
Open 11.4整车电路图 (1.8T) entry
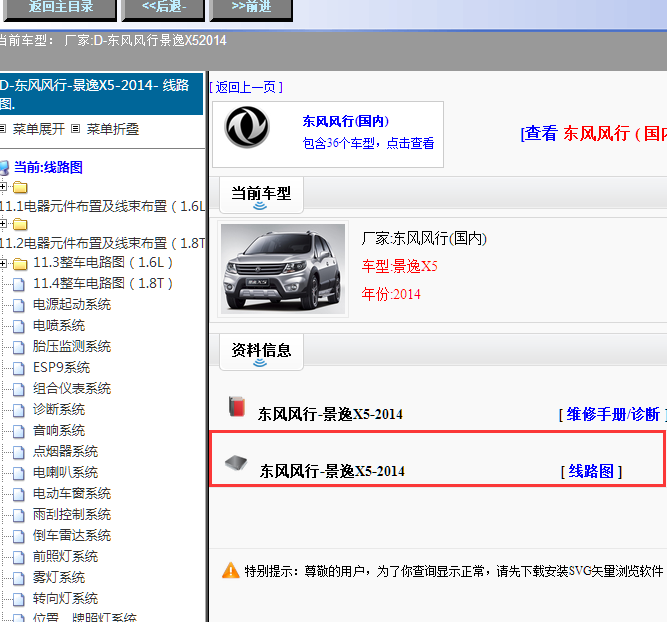point(103,283)
